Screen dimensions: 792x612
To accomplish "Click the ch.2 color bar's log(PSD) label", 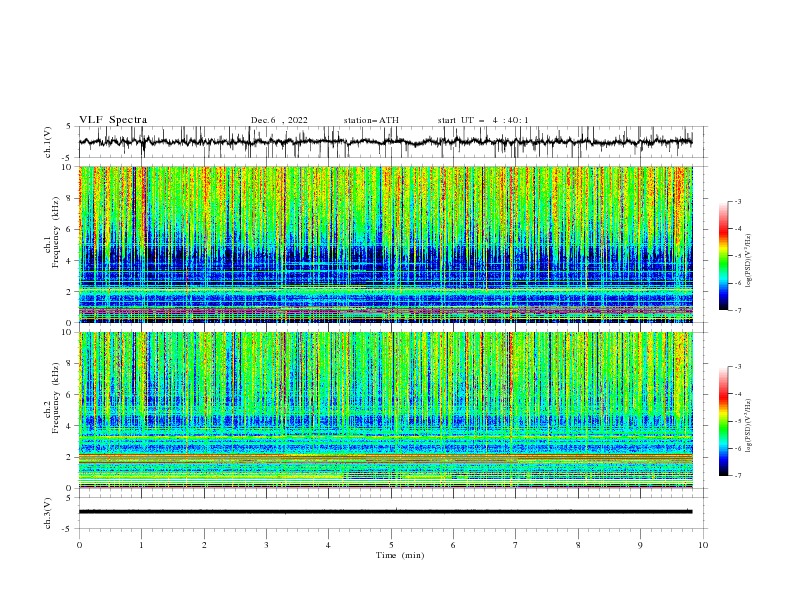I will (x=748, y=426).
